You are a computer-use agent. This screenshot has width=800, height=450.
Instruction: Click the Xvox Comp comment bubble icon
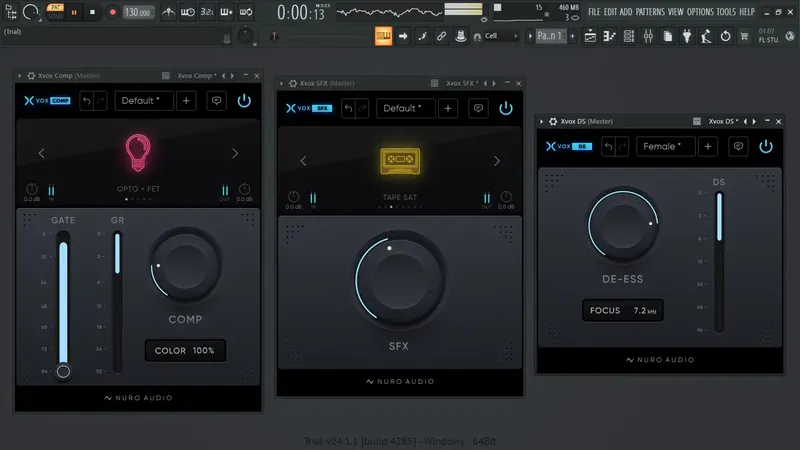tap(216, 101)
